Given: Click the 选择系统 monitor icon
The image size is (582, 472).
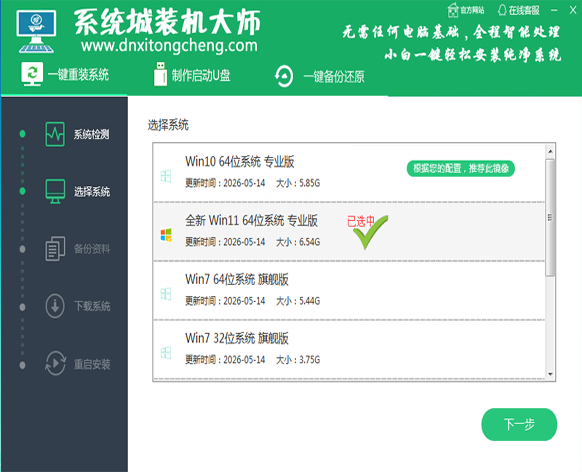Looking at the screenshot, I should point(55,191).
